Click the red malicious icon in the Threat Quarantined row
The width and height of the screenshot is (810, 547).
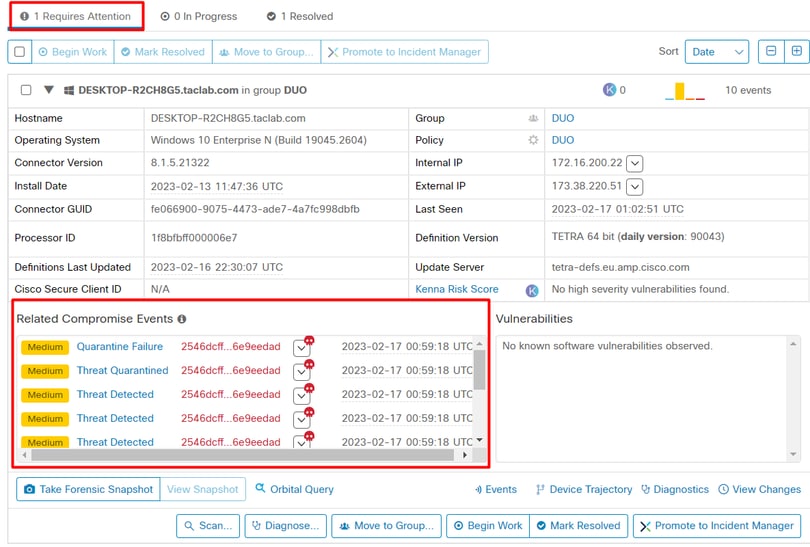[309, 364]
